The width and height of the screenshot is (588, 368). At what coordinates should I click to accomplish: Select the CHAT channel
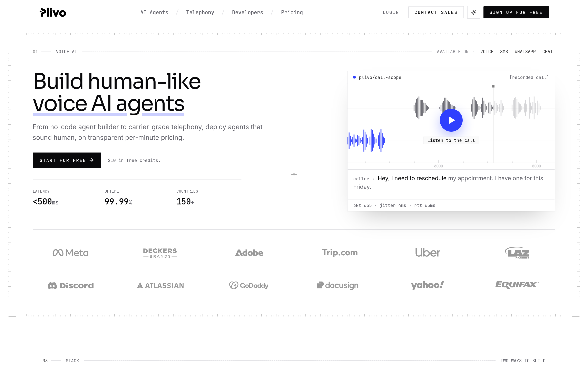(x=547, y=52)
